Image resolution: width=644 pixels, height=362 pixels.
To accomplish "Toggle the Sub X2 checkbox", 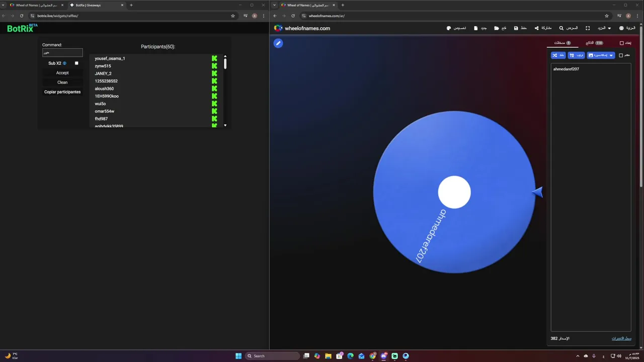I will coord(76,63).
